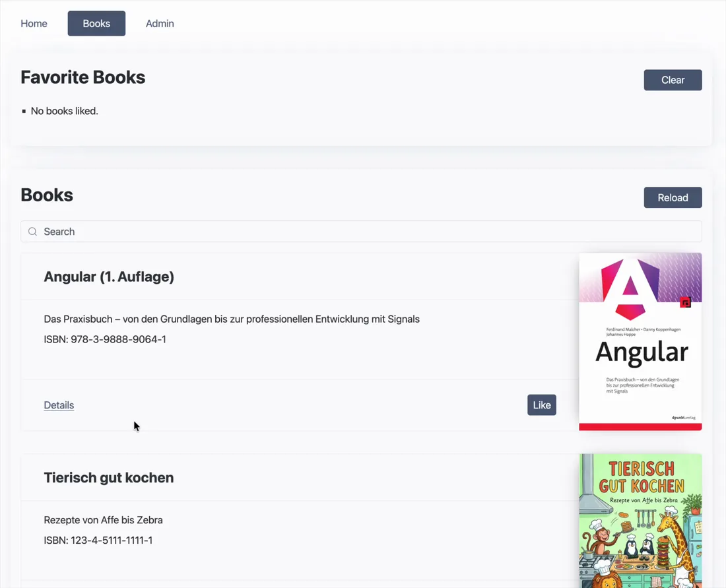The height and width of the screenshot is (588, 726).
Task: Click the Tierisch gut kochen cover image
Action: (640, 521)
